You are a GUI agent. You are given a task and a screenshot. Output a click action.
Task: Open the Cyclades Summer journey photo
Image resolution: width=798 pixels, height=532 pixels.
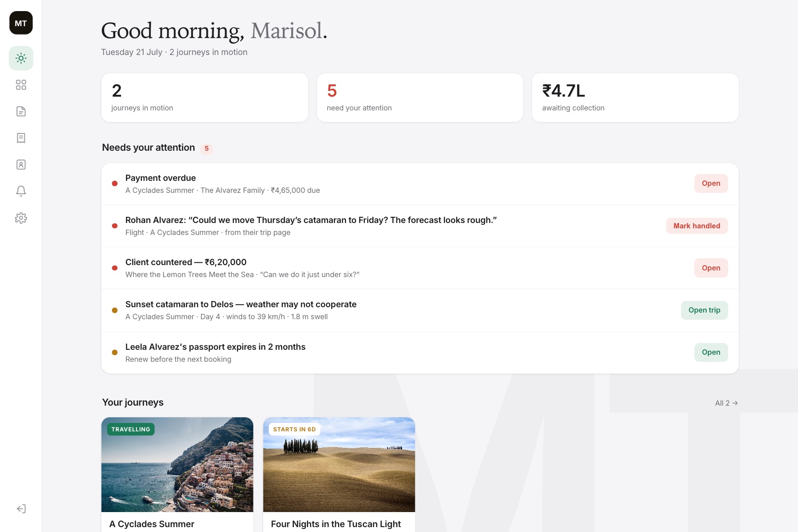point(177,465)
